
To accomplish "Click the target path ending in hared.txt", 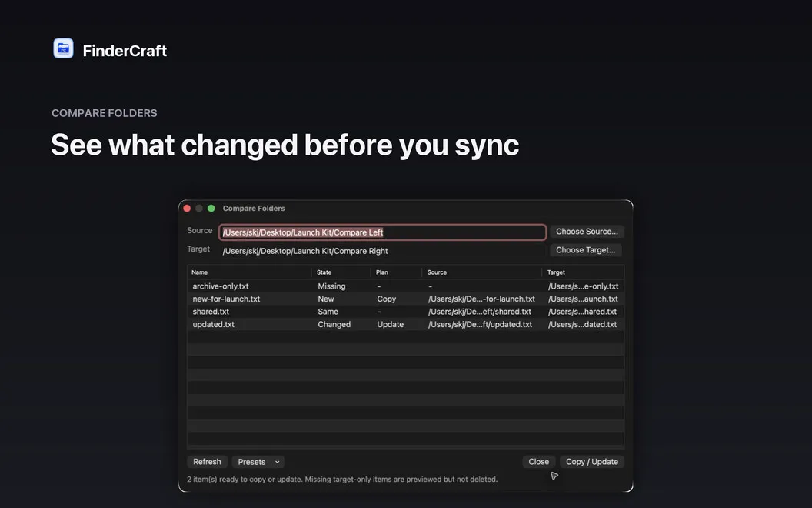I will pyautogui.click(x=582, y=312).
